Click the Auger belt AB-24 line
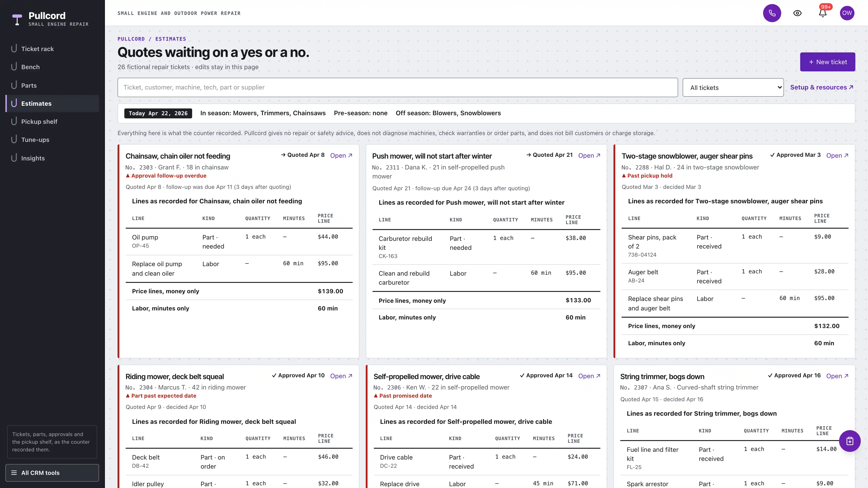The height and width of the screenshot is (488, 868). point(735,276)
